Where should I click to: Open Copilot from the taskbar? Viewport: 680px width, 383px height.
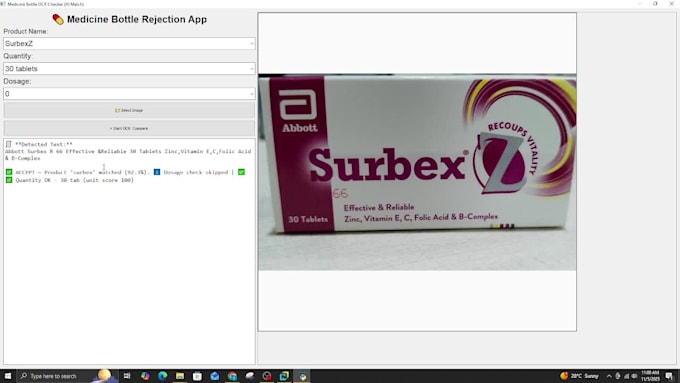click(x=145, y=376)
